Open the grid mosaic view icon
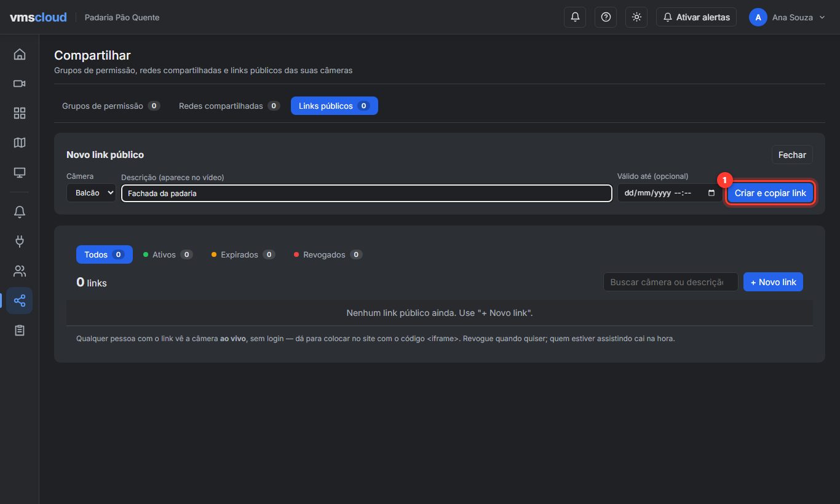This screenshot has height=504, width=840. [x=20, y=113]
